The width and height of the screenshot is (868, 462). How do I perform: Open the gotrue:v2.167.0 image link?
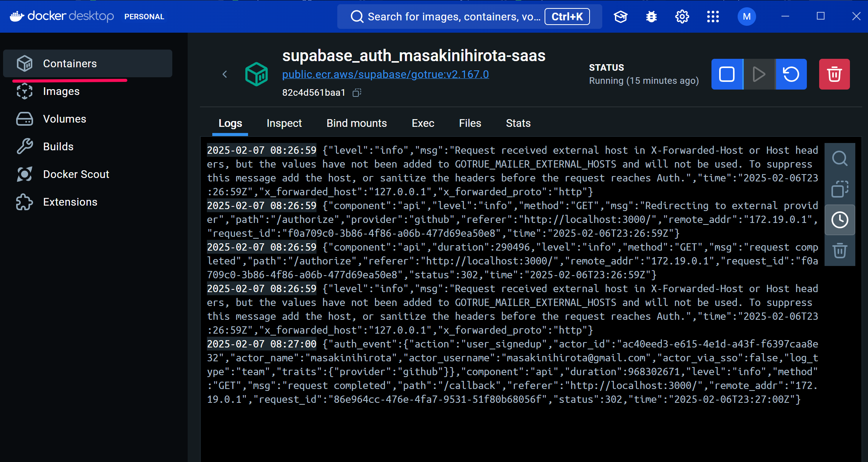385,74
